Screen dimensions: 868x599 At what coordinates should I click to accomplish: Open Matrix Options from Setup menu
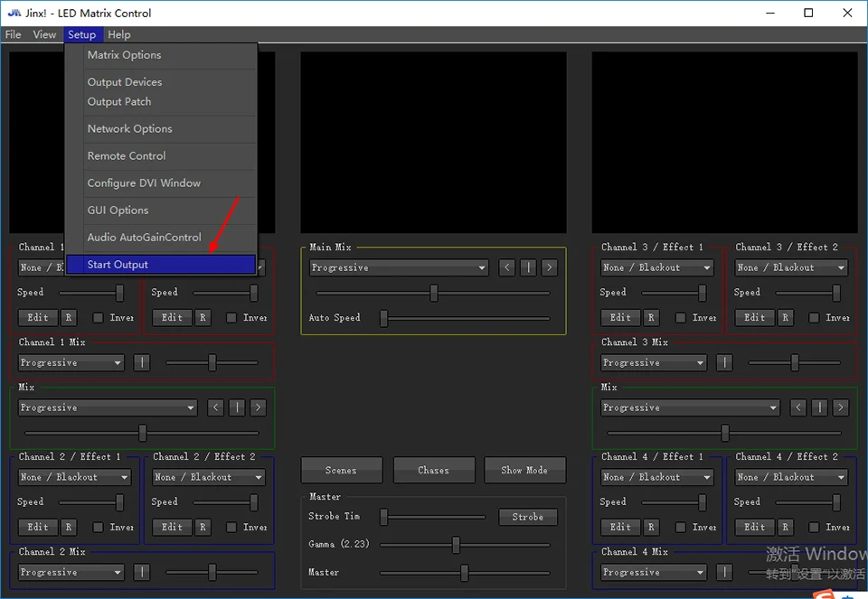click(x=124, y=55)
